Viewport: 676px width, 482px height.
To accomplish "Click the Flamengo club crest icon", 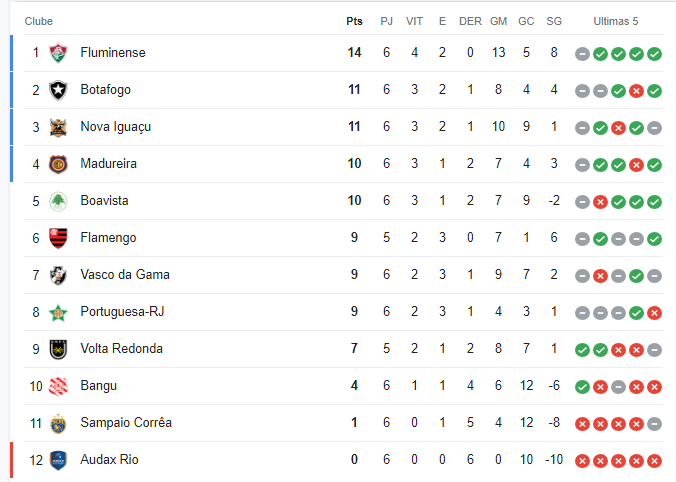I will pyautogui.click(x=58, y=238).
